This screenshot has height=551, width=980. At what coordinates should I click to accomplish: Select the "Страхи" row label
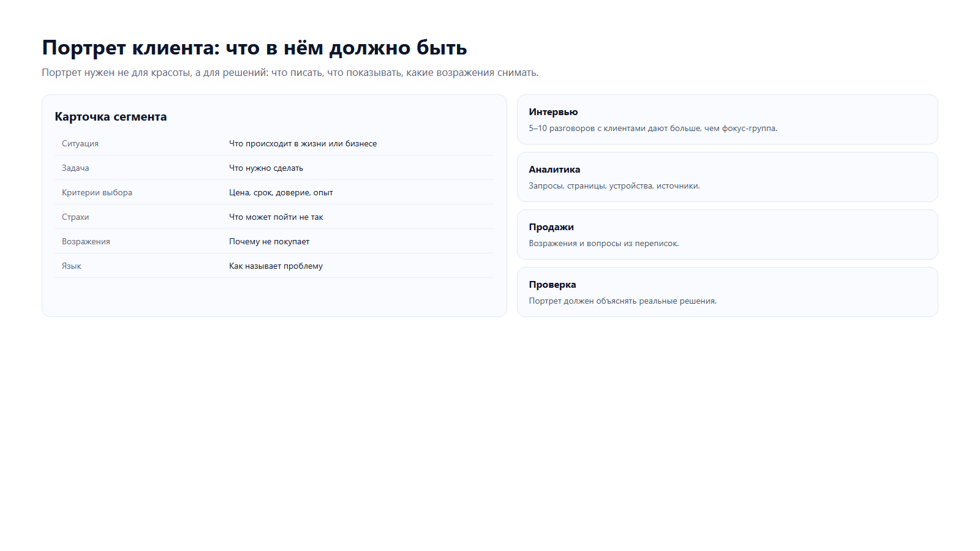[75, 217]
